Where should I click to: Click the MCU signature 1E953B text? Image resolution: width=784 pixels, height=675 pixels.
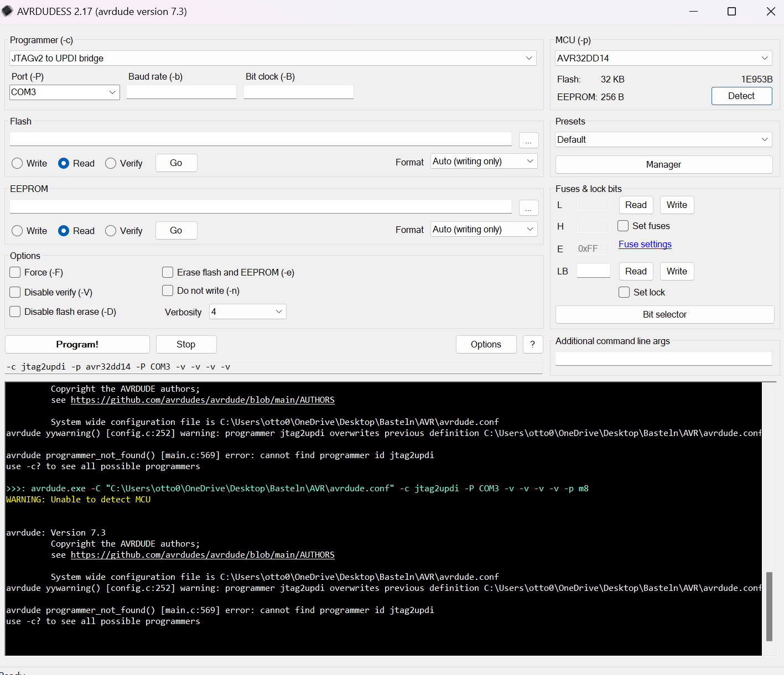tap(757, 79)
